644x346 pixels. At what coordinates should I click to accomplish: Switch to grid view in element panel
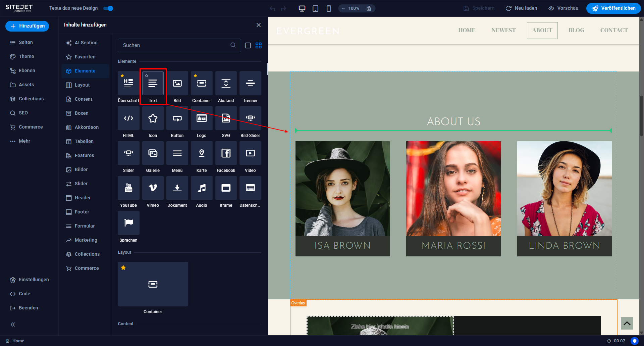coord(259,45)
